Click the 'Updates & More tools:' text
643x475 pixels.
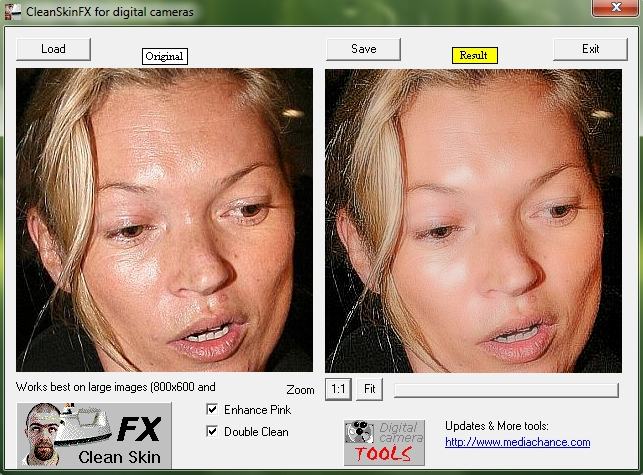click(497, 426)
